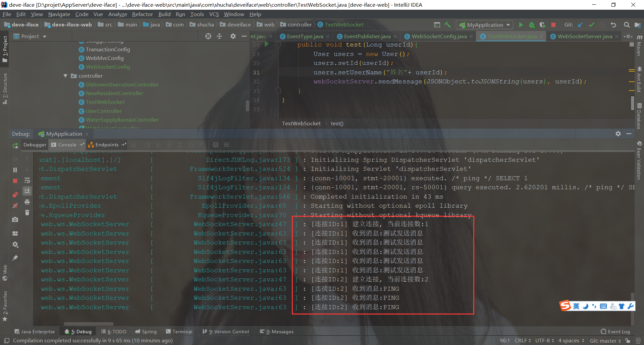Take thread dump (camera icon)
The image size is (644, 345).
[x=15, y=219]
